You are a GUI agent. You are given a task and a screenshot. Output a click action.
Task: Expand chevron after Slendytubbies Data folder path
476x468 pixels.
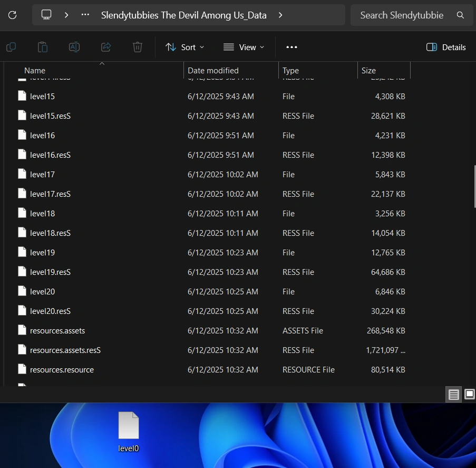point(280,15)
